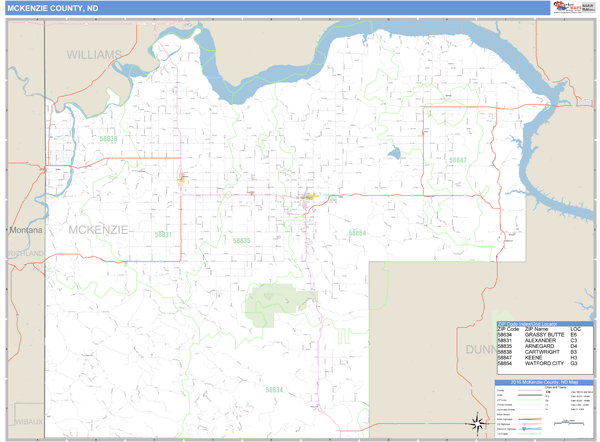Select ZIP code 58847 label on map
This screenshot has width=600, height=442.
coord(457,160)
